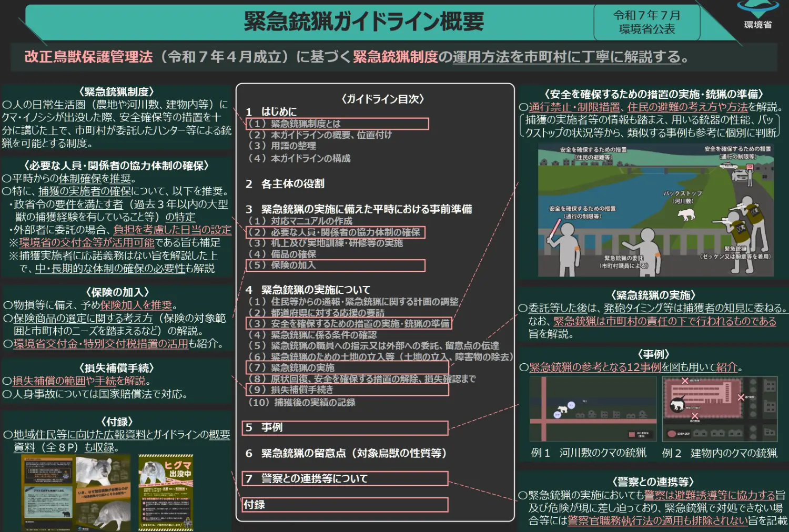Viewport: 789px width, 532px height.
Task: Click the underlined 負担を考慮した日当の設定 text
Action: coord(173,230)
